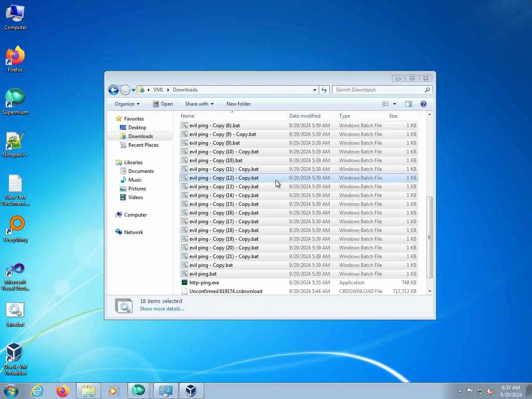Click the Open toolbar button
This screenshot has width=532, height=399.
(x=163, y=104)
